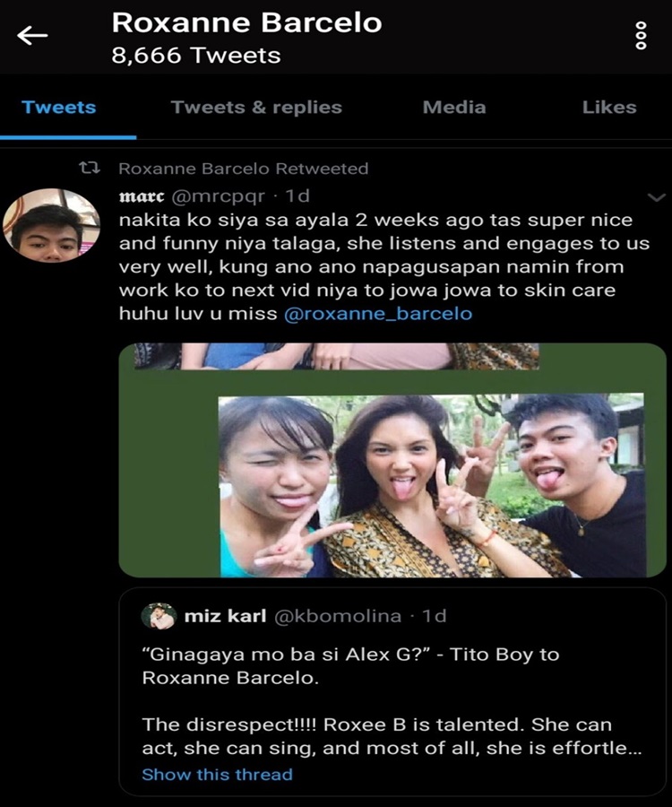Click the Roxanne Barcelo Retweeted label

point(243,169)
